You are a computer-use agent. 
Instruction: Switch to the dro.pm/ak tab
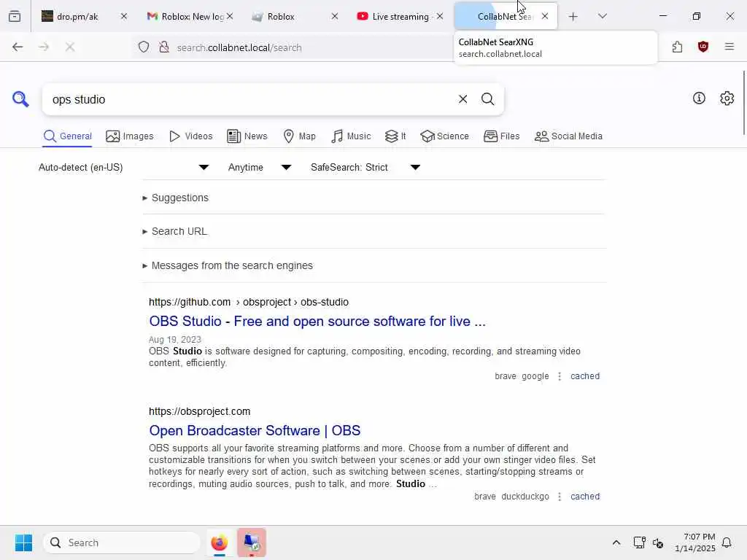pos(76,16)
